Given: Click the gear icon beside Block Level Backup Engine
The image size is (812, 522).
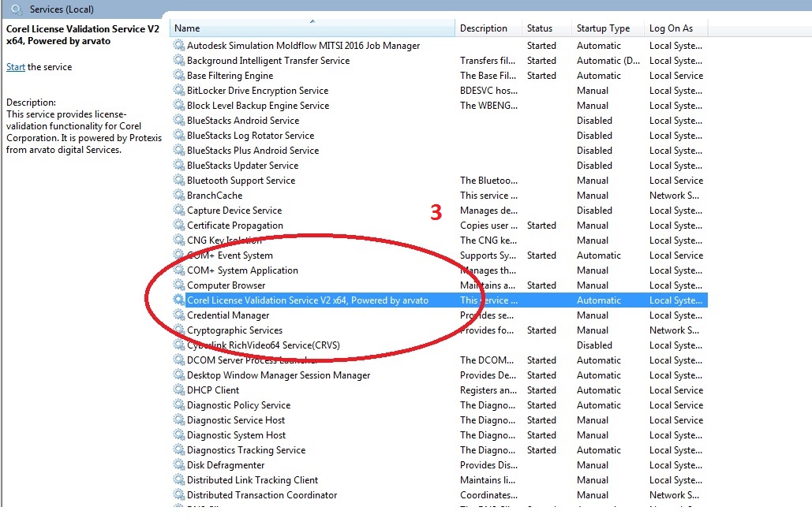Looking at the screenshot, I should point(178,105).
